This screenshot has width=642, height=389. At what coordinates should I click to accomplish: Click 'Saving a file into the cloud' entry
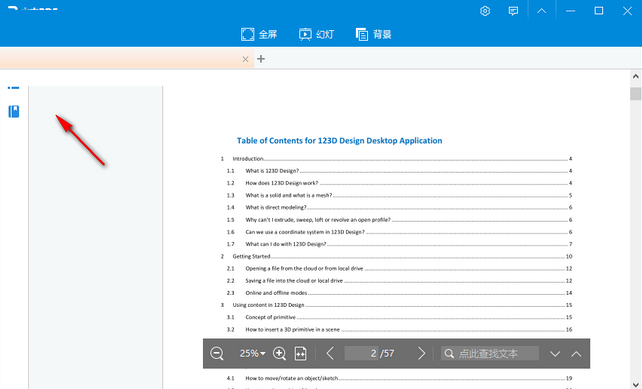point(399,281)
